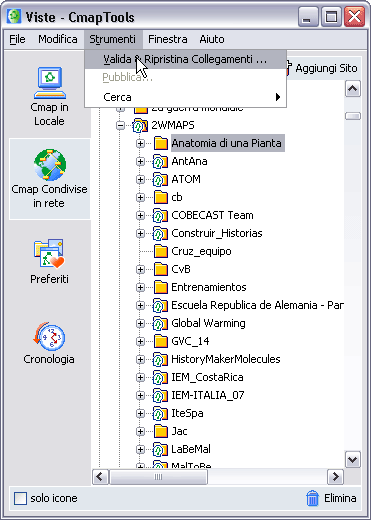Select the AntAna knowledge model folder icon
The image size is (371, 520).
click(x=160, y=161)
